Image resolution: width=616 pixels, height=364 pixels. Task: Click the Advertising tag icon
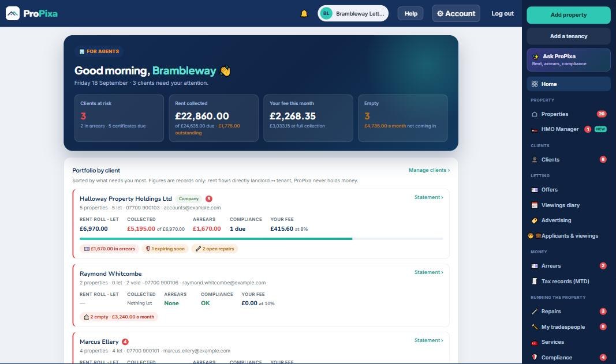click(x=534, y=221)
